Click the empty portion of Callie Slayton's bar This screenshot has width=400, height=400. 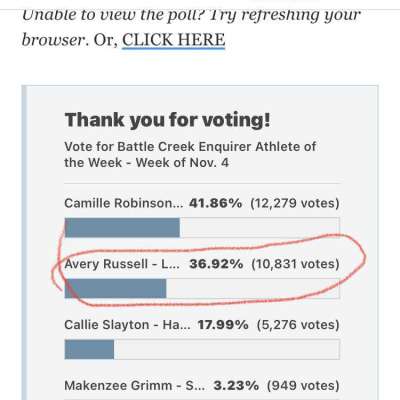click(x=227, y=349)
